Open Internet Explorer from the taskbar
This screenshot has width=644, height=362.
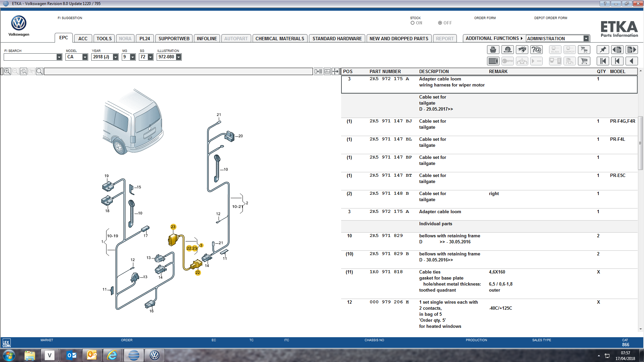pyautogui.click(x=112, y=355)
